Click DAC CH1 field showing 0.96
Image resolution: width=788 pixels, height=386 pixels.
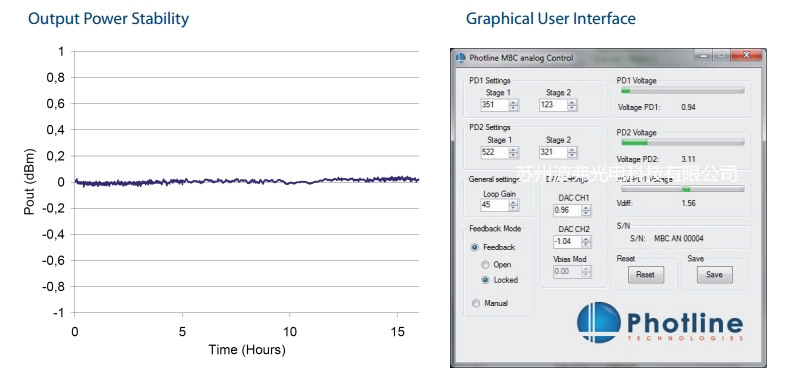click(x=568, y=211)
